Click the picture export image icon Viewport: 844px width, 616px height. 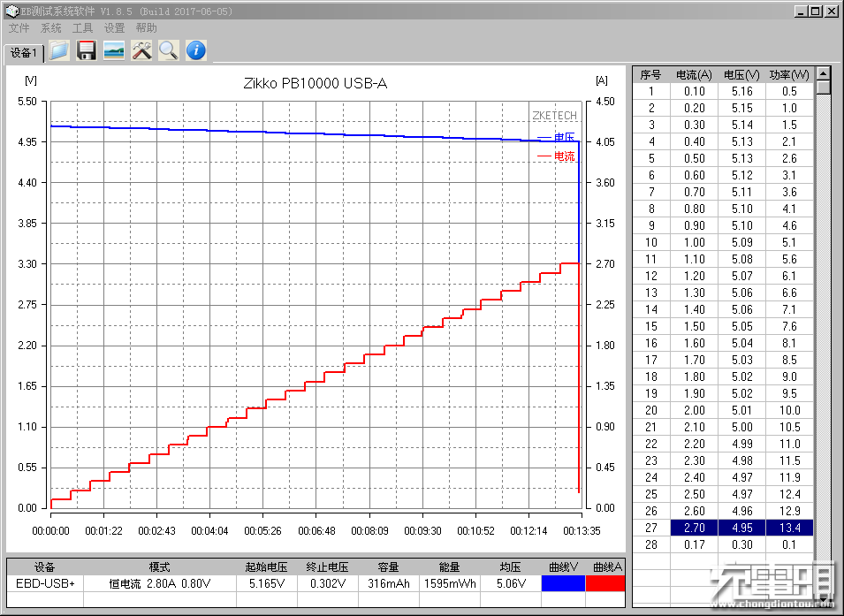click(x=113, y=50)
